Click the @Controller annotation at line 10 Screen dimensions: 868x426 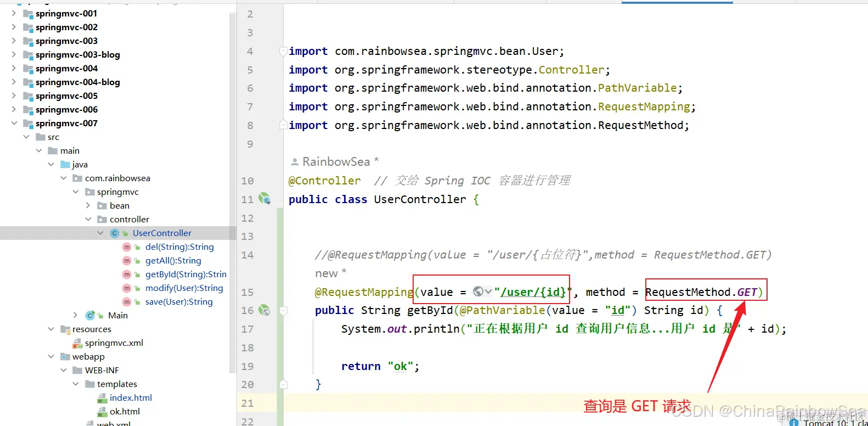pyautogui.click(x=324, y=181)
